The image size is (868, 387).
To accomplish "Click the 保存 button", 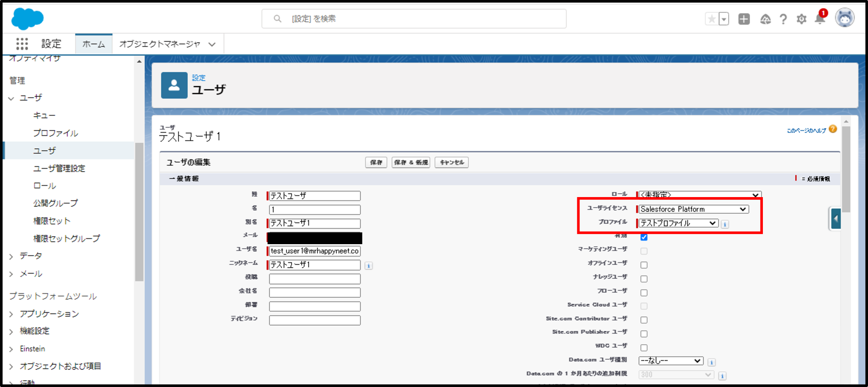I will pos(376,162).
